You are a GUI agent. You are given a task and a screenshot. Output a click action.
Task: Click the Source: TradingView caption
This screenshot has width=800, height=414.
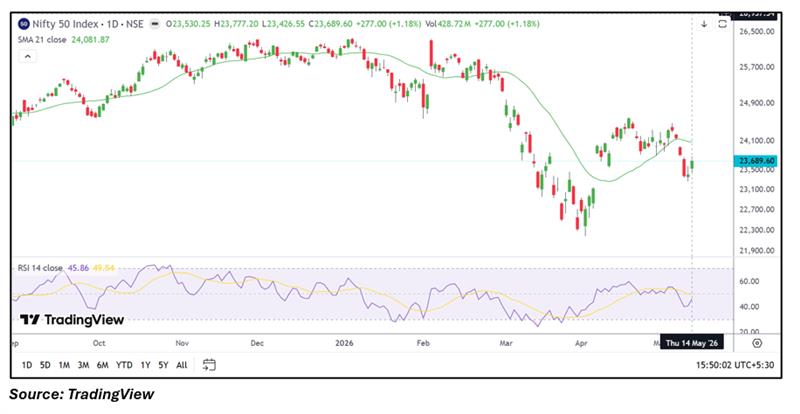82,394
